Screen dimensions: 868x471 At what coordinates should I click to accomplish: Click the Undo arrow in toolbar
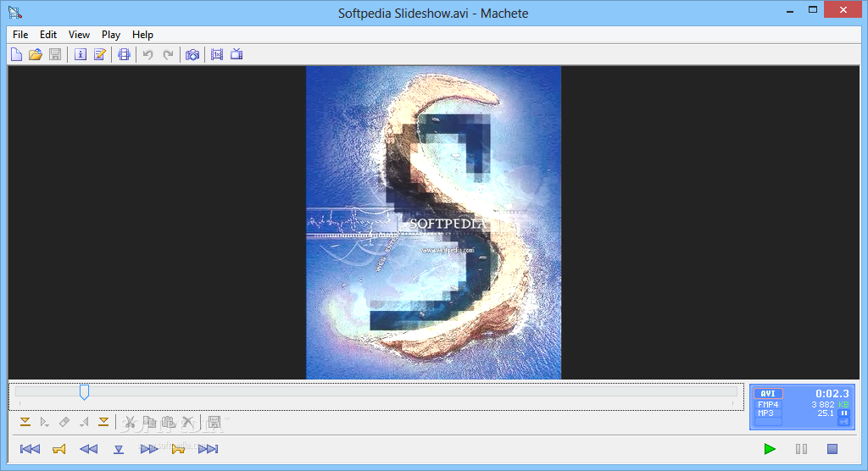pyautogui.click(x=147, y=54)
